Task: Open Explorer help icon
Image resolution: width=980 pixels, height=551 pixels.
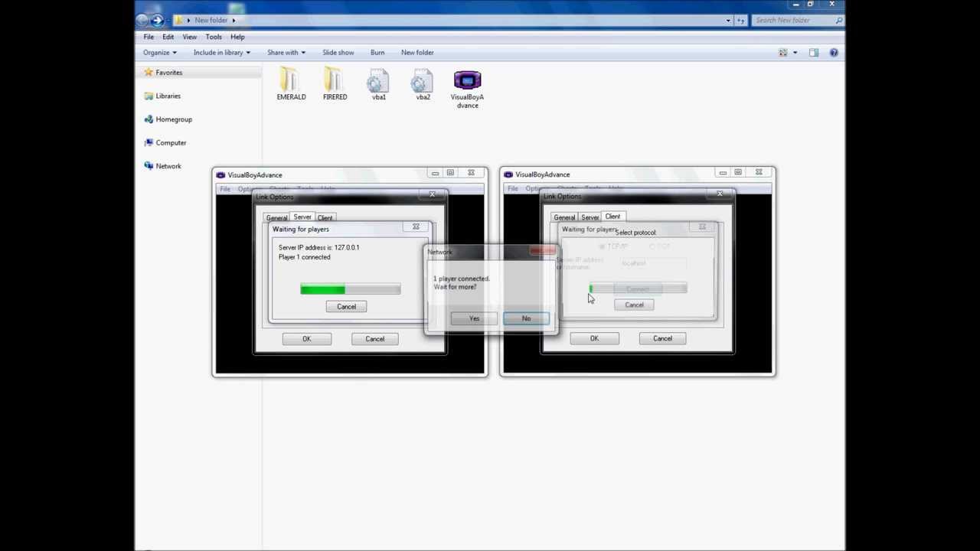Action: (x=834, y=53)
